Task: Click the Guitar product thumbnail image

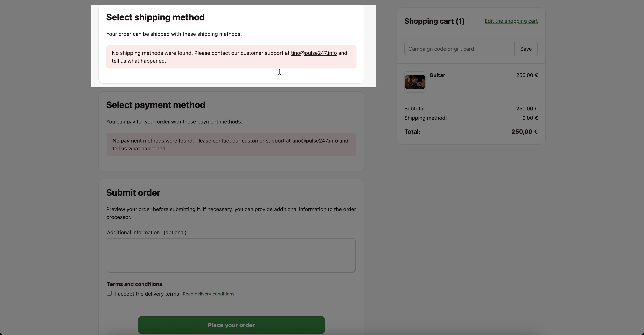Action: tap(415, 82)
